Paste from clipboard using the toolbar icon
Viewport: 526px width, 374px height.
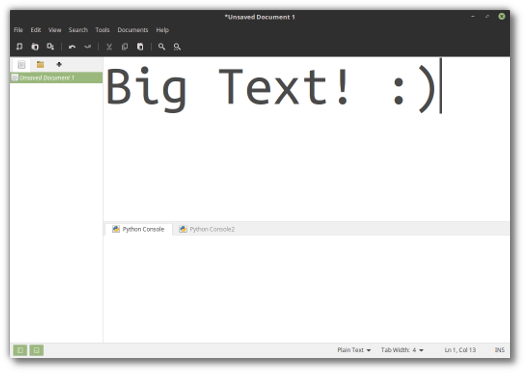(x=140, y=47)
